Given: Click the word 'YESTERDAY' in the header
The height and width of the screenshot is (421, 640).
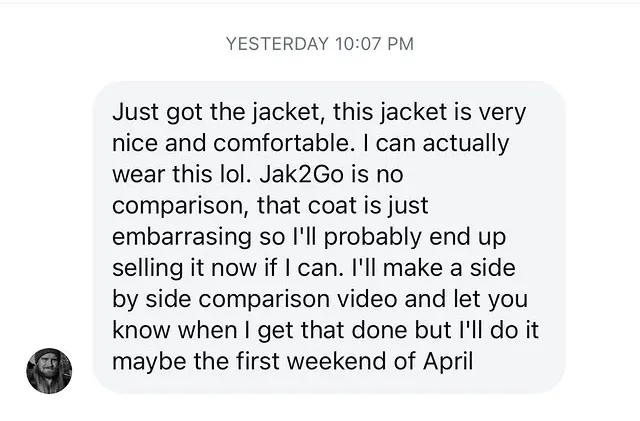Looking at the screenshot, I should 277,43.
